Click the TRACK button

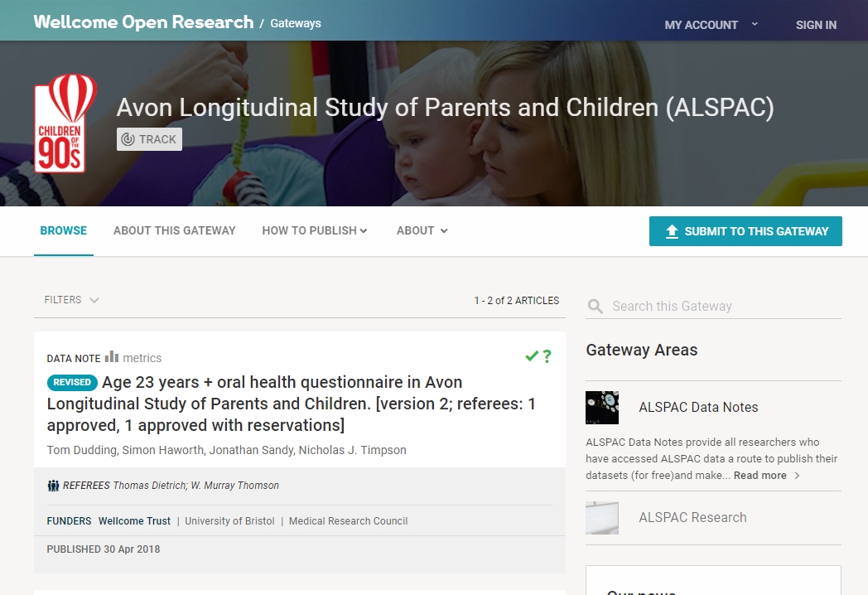pos(149,139)
